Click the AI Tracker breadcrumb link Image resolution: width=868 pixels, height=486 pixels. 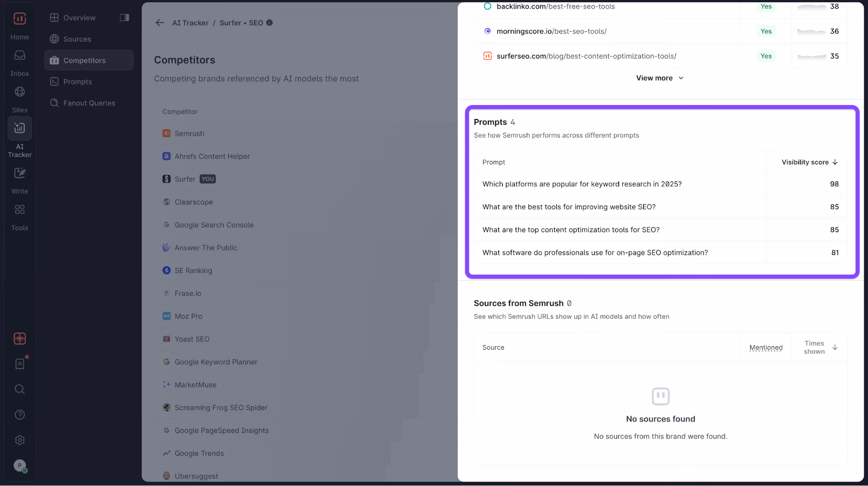(x=190, y=23)
